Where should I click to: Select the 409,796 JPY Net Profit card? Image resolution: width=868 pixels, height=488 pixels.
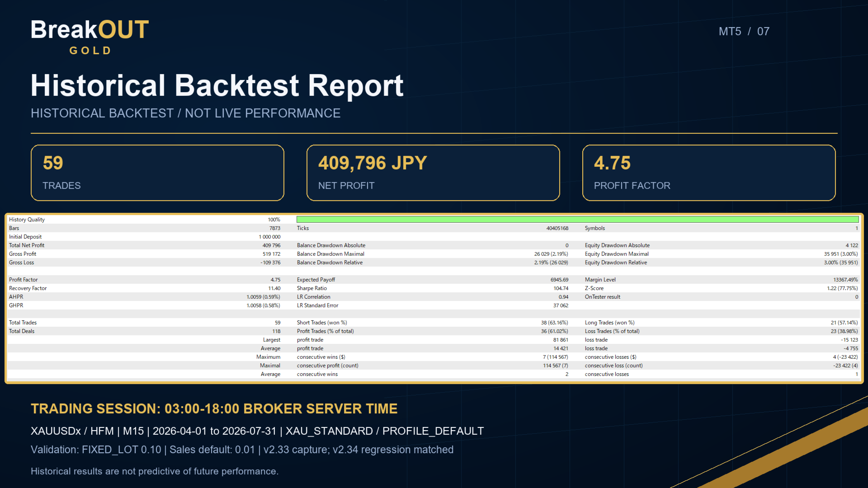point(433,173)
